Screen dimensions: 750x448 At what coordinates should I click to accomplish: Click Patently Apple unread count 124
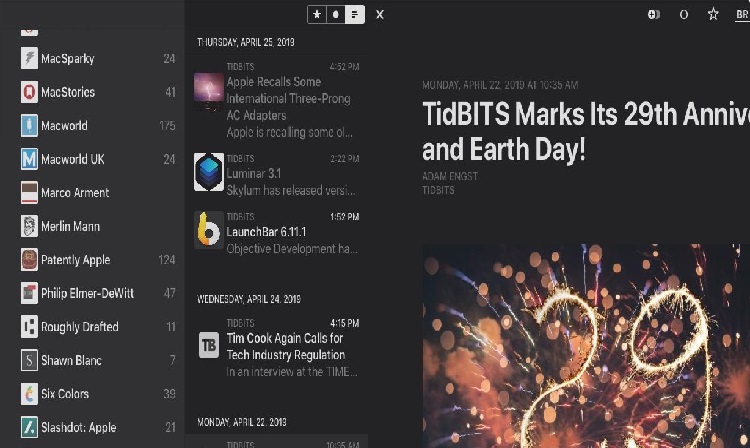[167, 260]
